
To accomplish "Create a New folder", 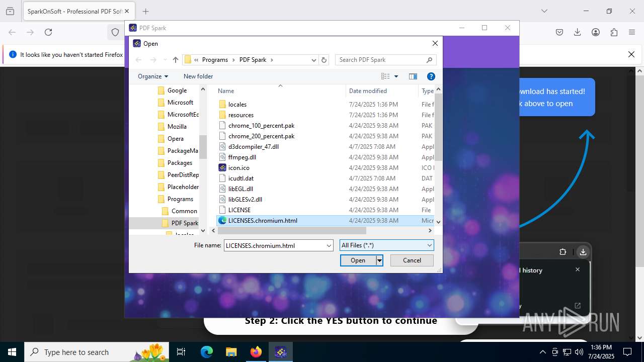I will coord(198,76).
